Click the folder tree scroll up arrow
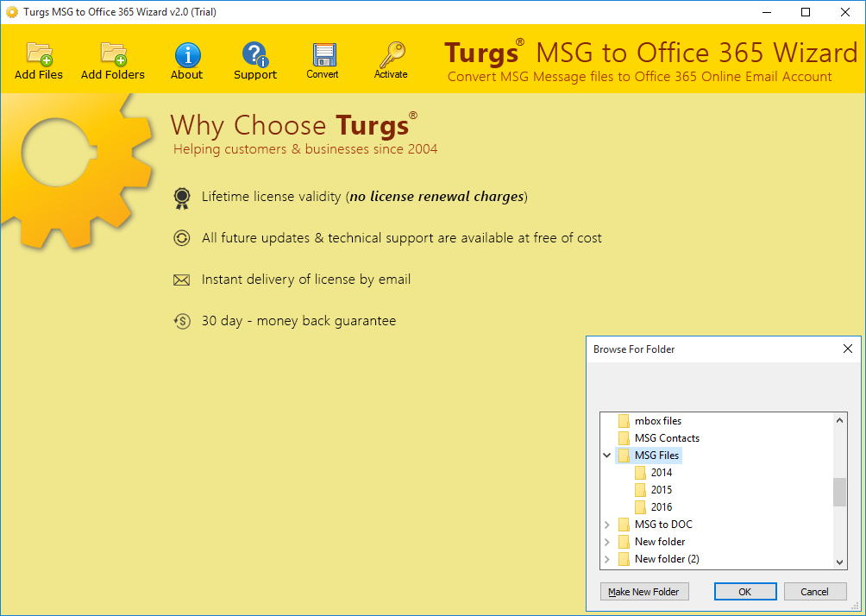 click(839, 420)
